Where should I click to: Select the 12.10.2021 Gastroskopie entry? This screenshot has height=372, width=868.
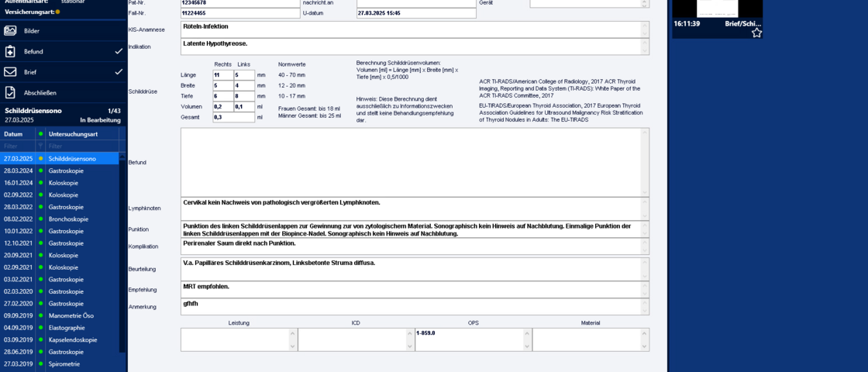click(60, 243)
